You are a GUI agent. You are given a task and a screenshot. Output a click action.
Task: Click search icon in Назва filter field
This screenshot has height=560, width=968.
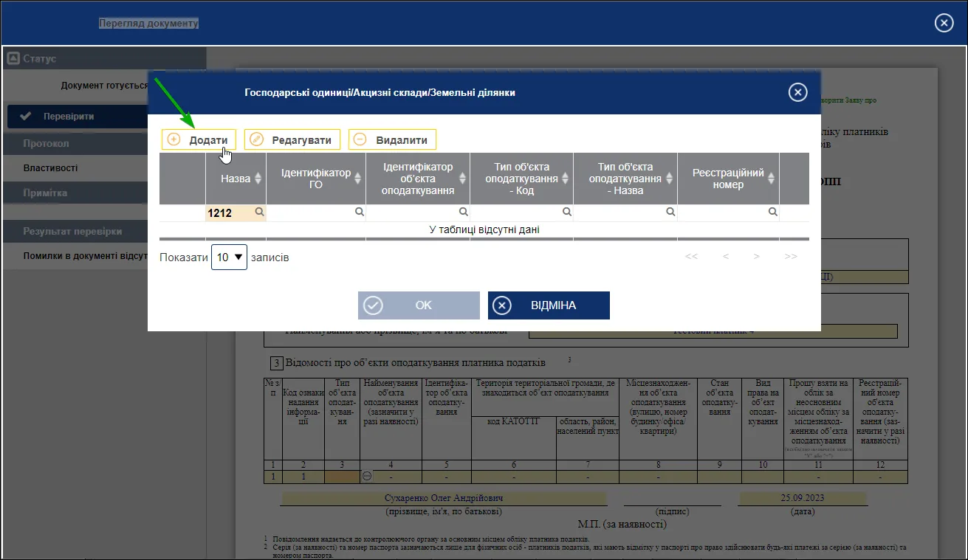click(259, 212)
